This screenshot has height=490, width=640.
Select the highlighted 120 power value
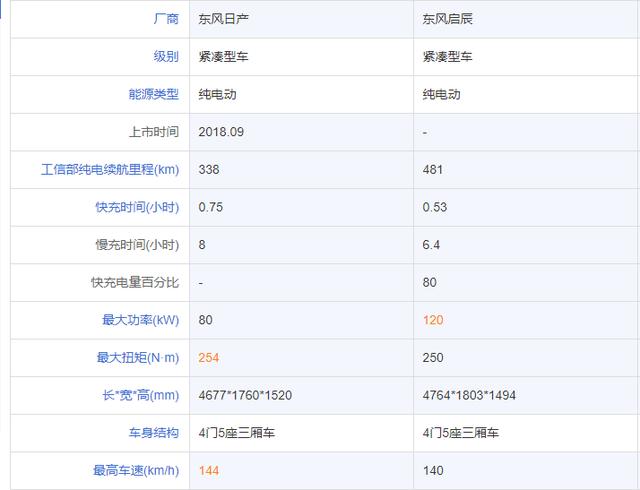[433, 320]
